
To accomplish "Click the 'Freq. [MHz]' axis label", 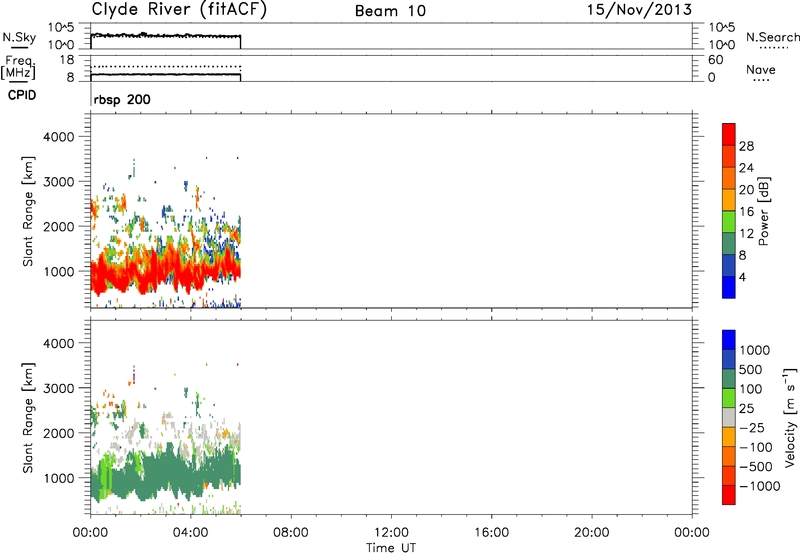I will pyautogui.click(x=18, y=67).
